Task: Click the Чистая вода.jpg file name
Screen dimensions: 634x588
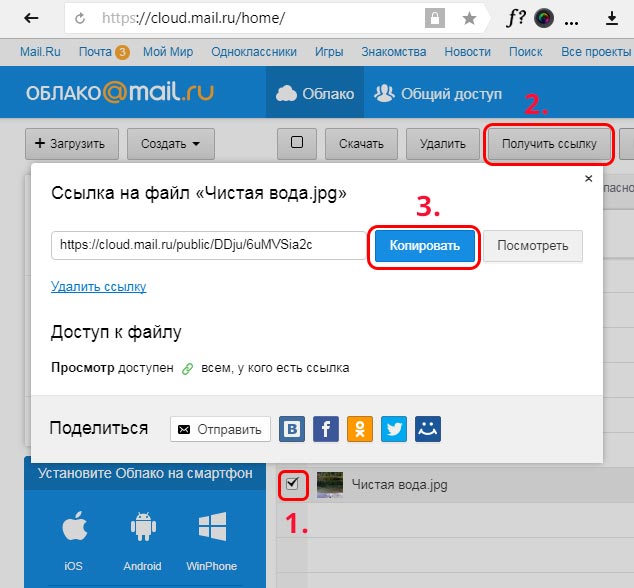Action: [399, 484]
